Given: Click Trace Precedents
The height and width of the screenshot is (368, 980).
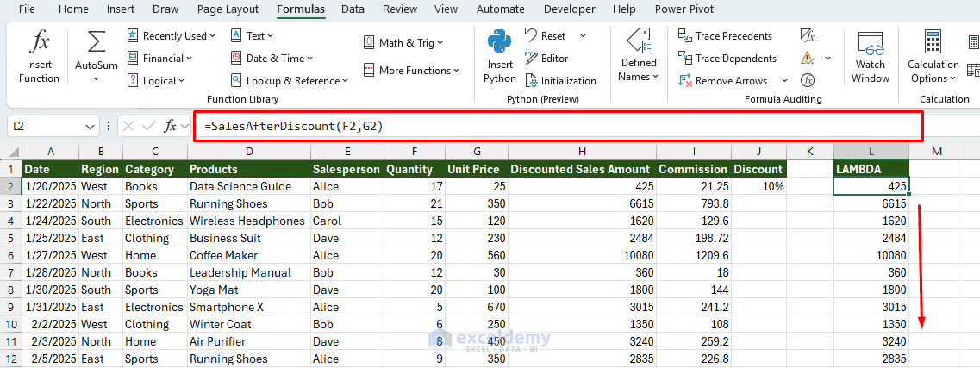Looking at the screenshot, I should [x=725, y=36].
